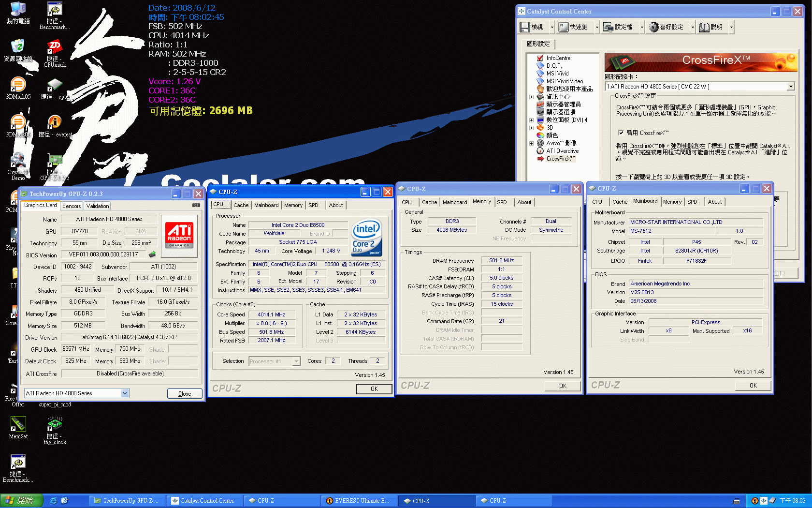
Task: Click the 快速鍵 hotkeys toolbar button
Action: point(574,27)
